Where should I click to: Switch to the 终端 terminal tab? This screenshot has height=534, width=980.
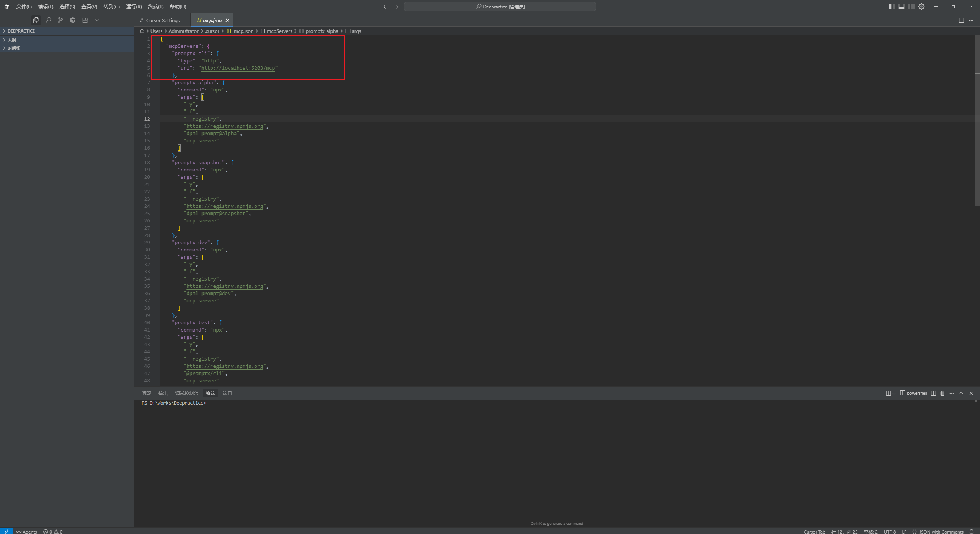point(210,393)
